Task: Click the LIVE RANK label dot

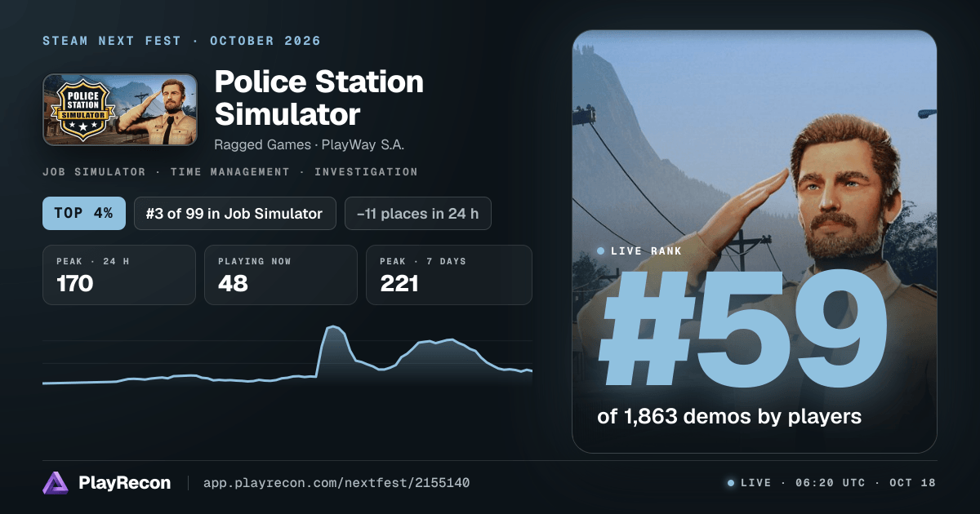Action: pos(601,251)
